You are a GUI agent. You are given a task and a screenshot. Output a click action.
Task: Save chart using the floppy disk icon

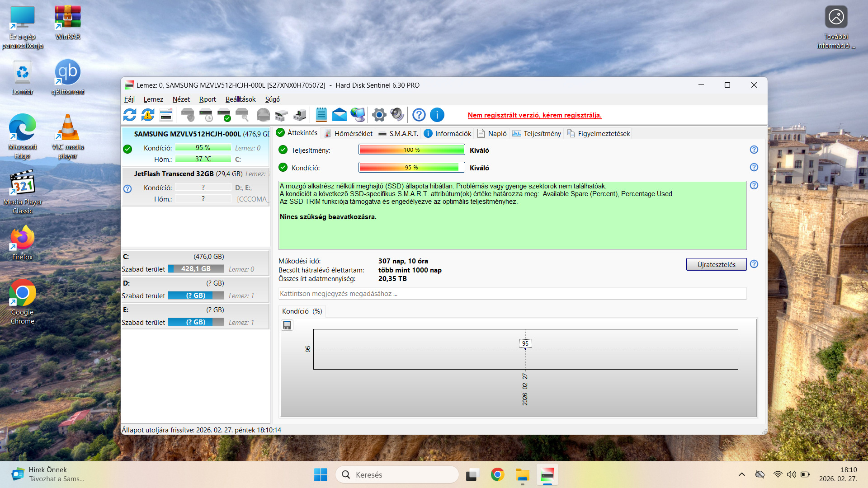(287, 325)
